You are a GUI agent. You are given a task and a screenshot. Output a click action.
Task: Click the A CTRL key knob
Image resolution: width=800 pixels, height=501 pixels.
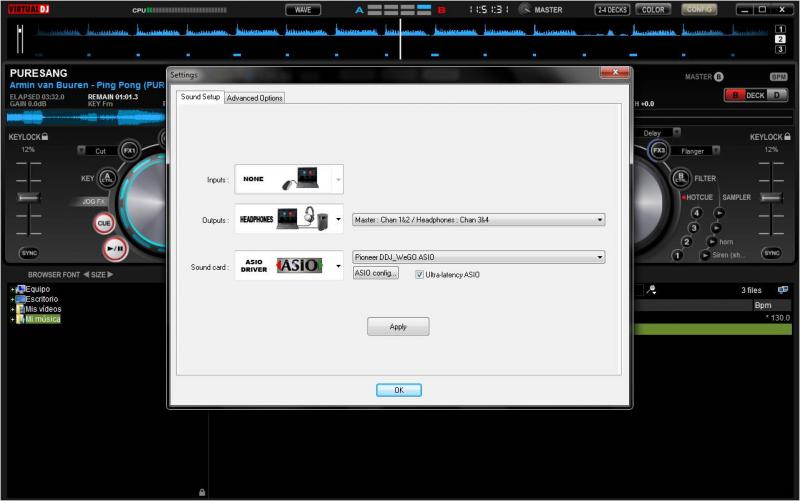click(107, 178)
